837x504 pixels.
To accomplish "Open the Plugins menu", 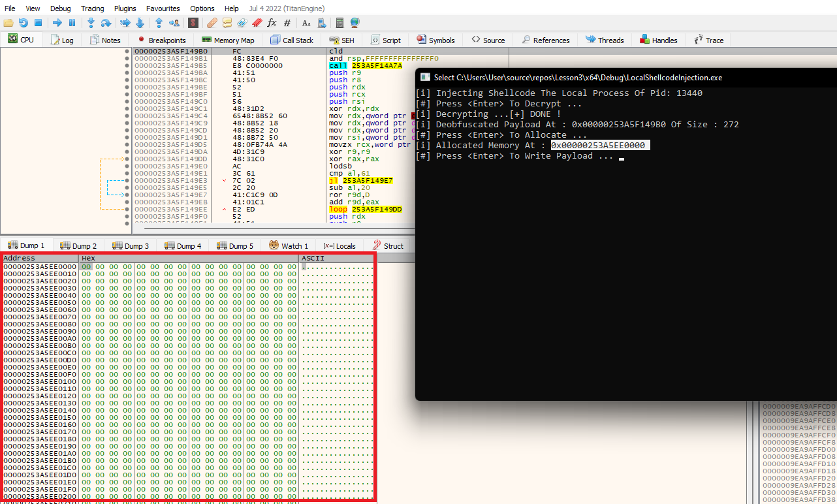I will coord(125,8).
